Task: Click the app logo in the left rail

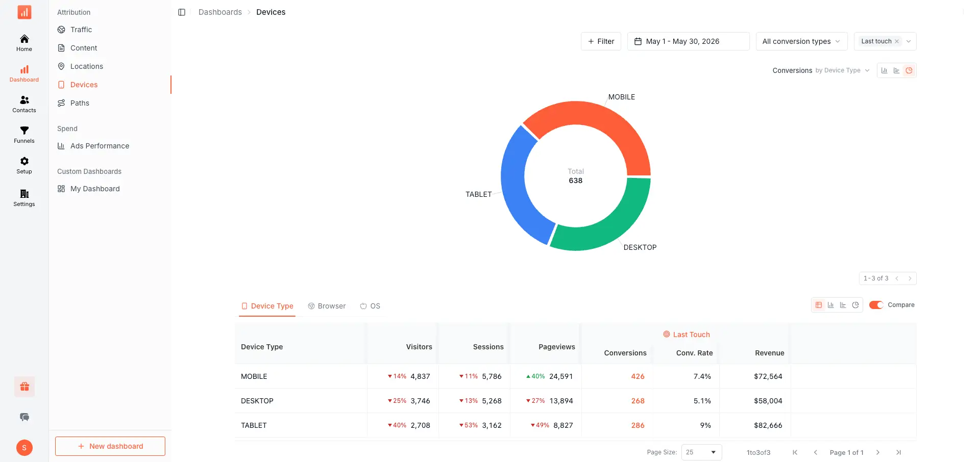Action: click(24, 12)
